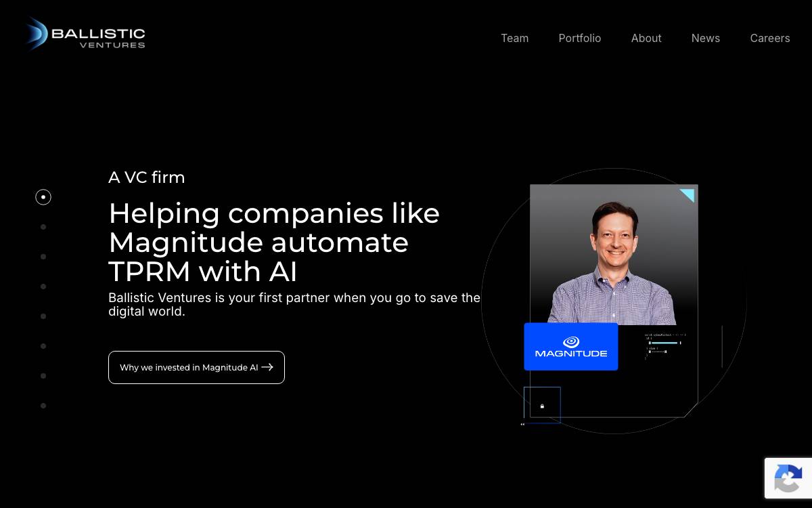The image size is (812, 508).
Task: Switch to the sixth slide dot
Action: [x=43, y=346]
